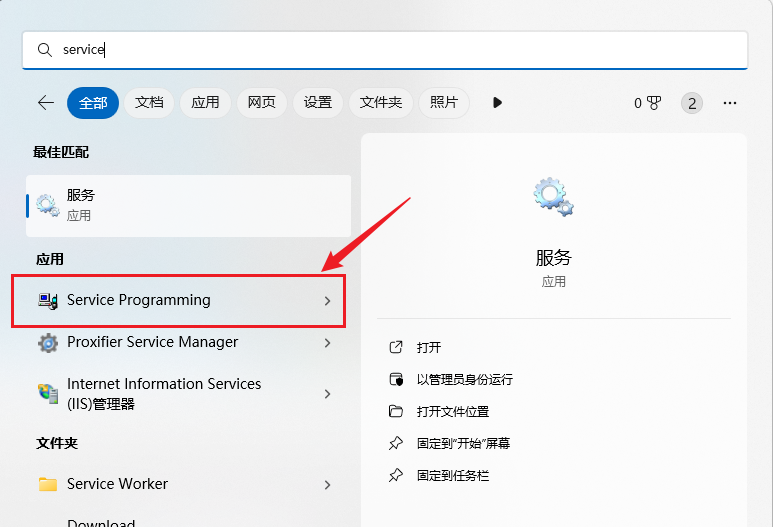
Task: Click the Service Worker folder icon
Action: tap(48, 484)
